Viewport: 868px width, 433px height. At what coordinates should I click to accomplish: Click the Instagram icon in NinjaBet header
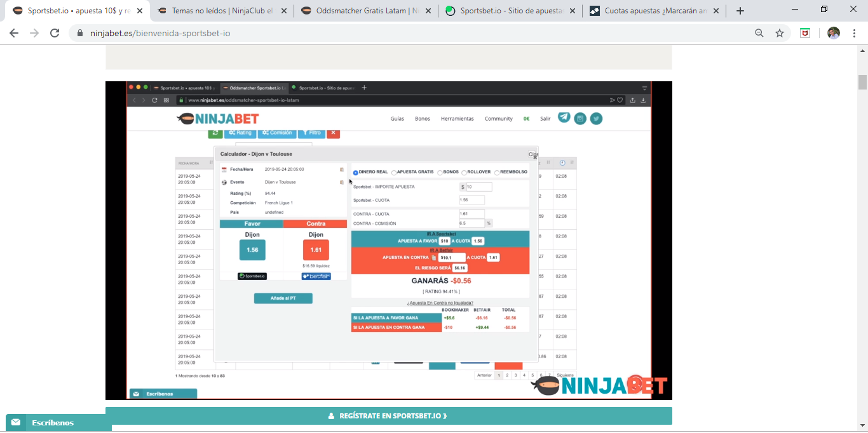(580, 118)
